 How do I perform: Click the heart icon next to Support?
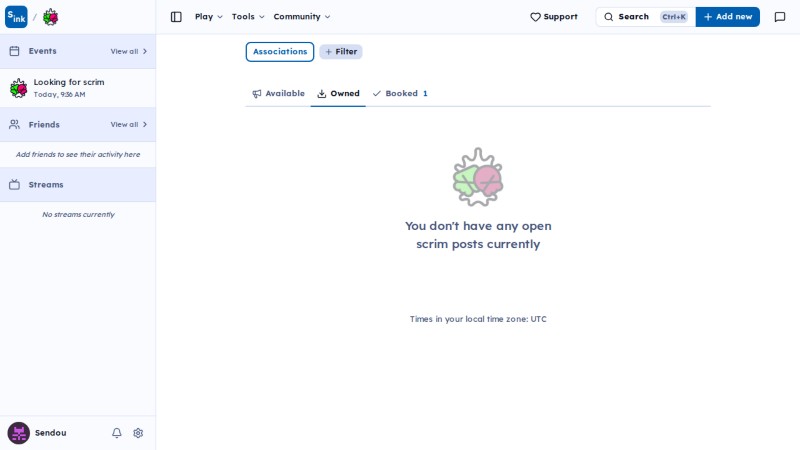pos(535,17)
